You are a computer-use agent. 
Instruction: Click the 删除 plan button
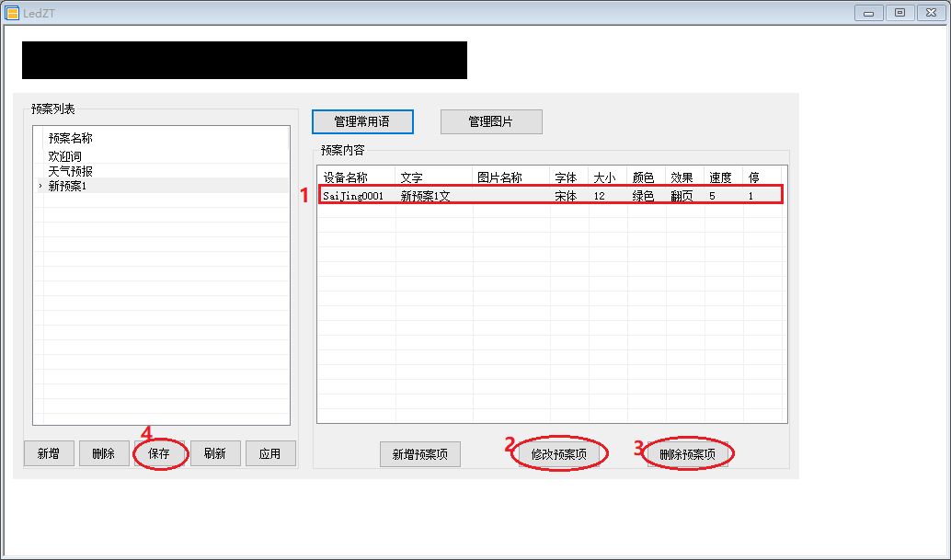104,453
